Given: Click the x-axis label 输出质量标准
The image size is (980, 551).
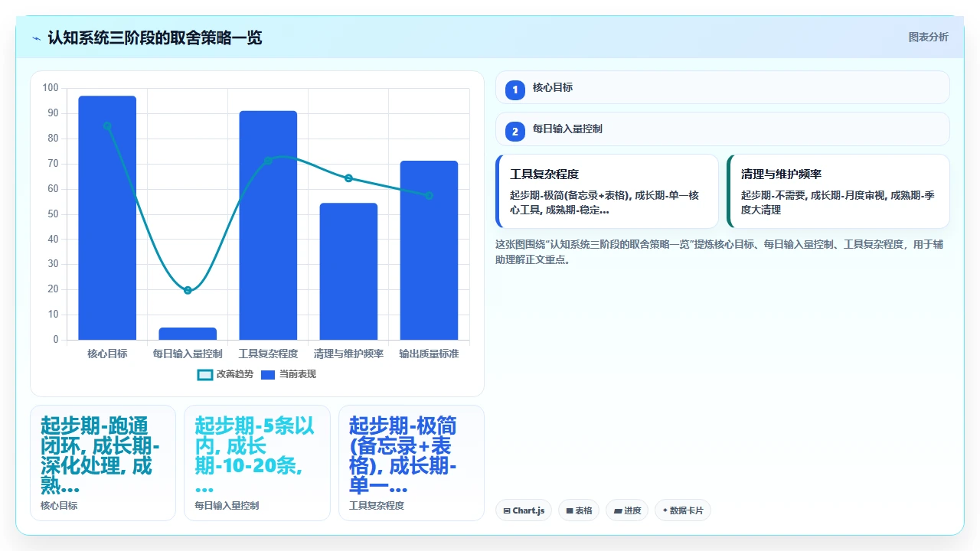Looking at the screenshot, I should pos(429,354).
